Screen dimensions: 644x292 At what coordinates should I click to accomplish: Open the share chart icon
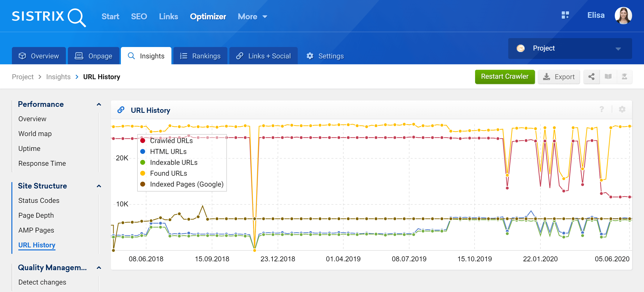pos(591,77)
